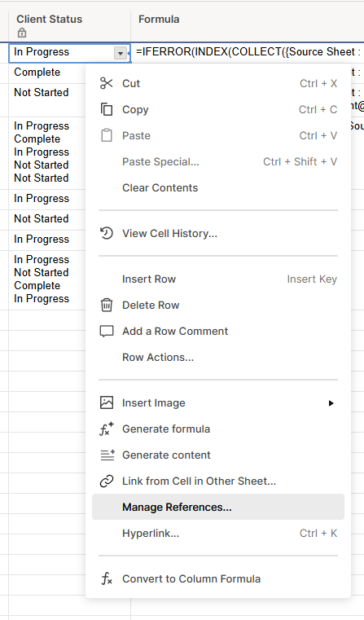Select Manage References menu entry

(x=218, y=507)
